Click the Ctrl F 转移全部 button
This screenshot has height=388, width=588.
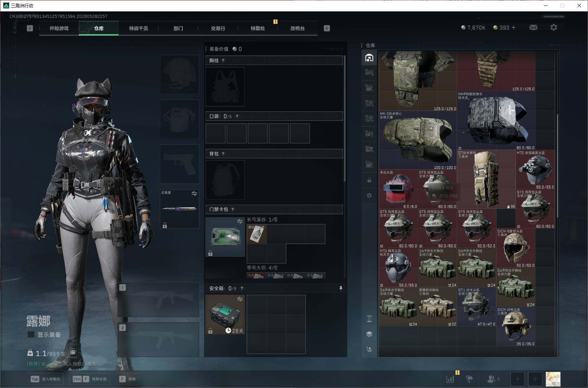coord(90,379)
